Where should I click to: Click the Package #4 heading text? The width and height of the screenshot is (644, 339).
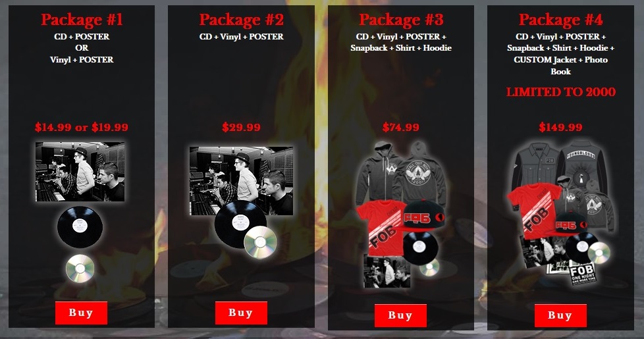coord(560,20)
